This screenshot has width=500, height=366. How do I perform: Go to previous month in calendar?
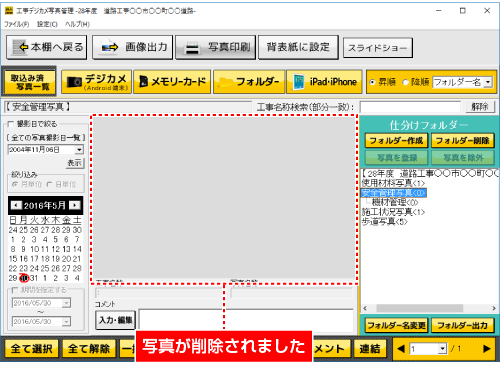point(16,205)
